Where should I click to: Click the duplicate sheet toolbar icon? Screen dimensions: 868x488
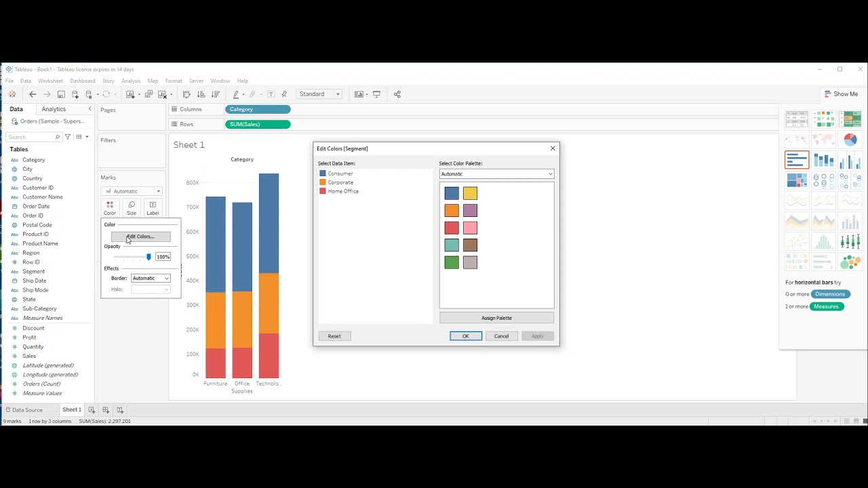(x=149, y=94)
